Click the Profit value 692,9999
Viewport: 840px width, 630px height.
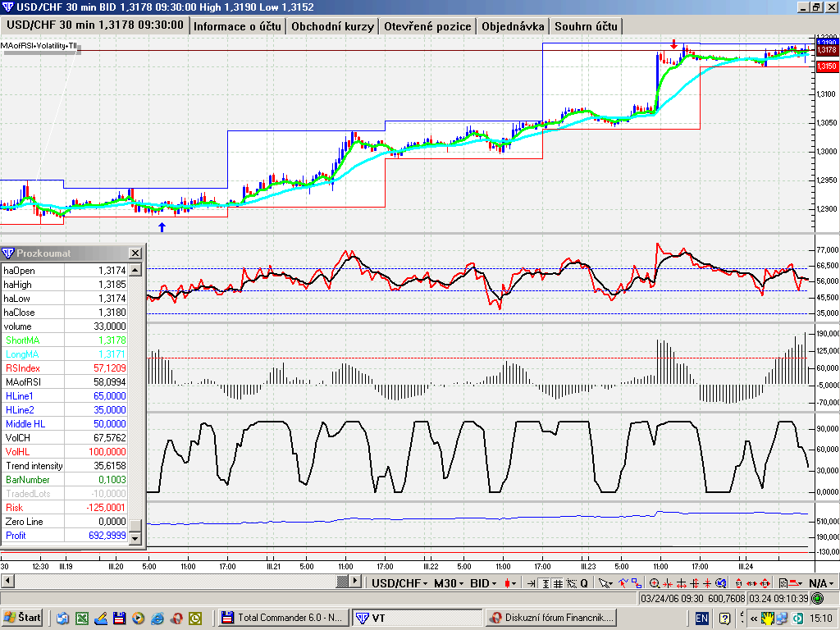[x=107, y=535]
